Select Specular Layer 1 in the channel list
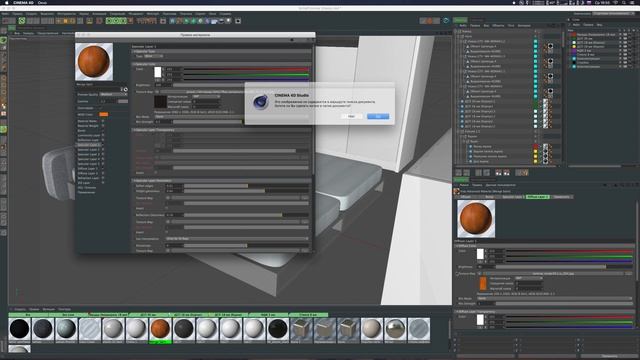This screenshot has width=640, height=360. [88, 145]
